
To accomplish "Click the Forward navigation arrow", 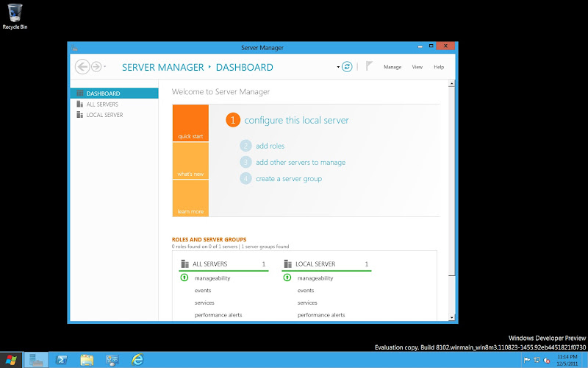I will pos(96,67).
